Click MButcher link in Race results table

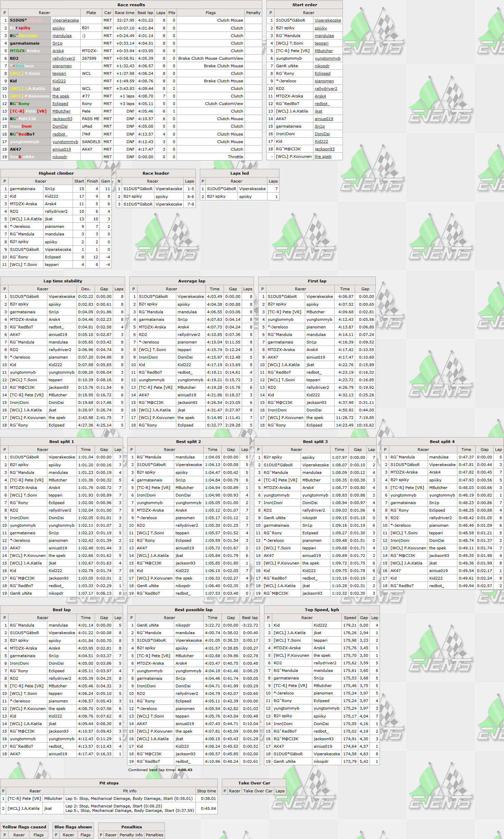pyautogui.click(x=61, y=111)
